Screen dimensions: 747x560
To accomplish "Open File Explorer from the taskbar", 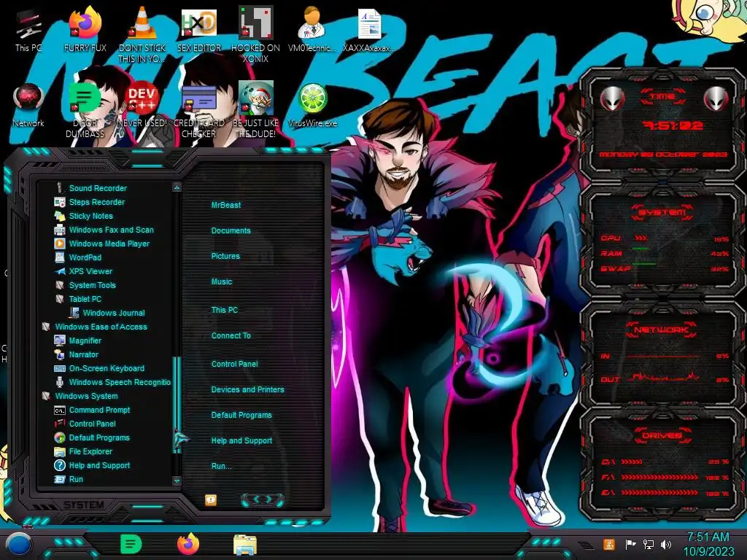I will [245, 545].
